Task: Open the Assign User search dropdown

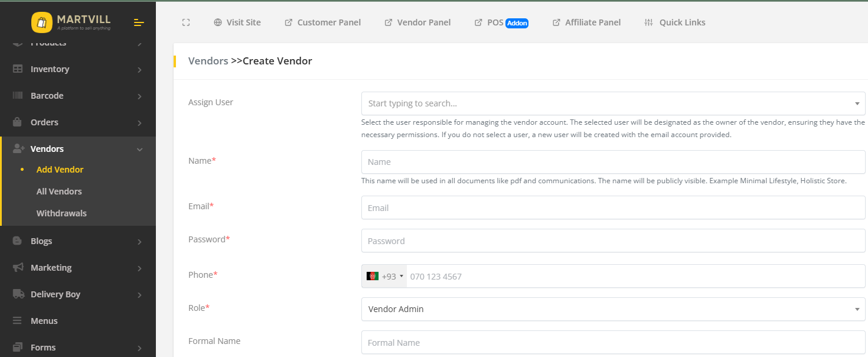Action: (x=613, y=103)
